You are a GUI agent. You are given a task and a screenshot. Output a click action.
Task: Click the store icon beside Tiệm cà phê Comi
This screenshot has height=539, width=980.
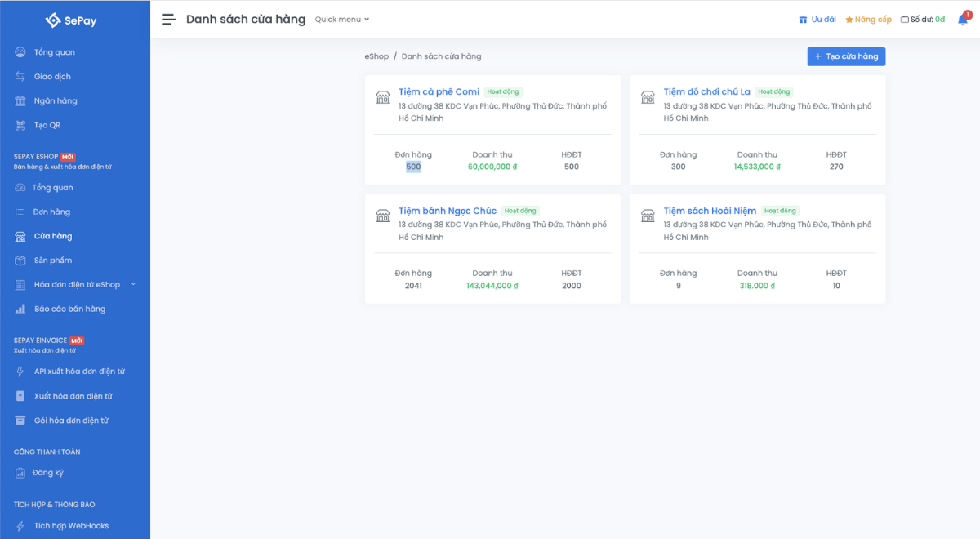383,97
